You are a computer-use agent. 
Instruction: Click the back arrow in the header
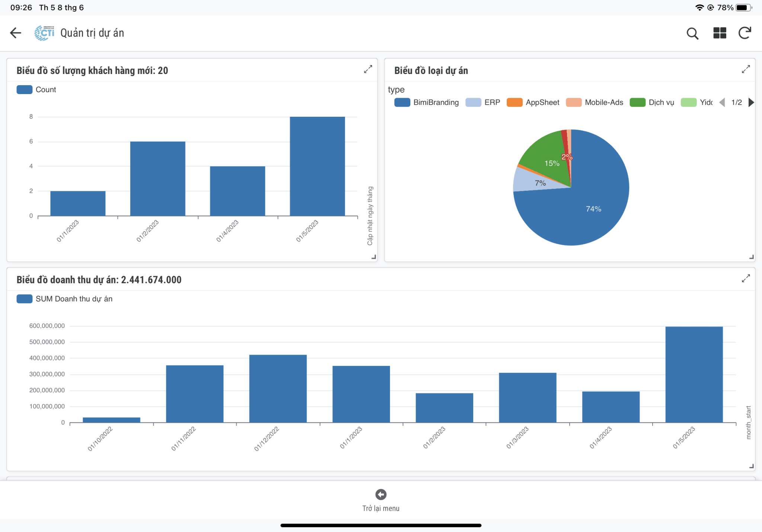pos(16,33)
